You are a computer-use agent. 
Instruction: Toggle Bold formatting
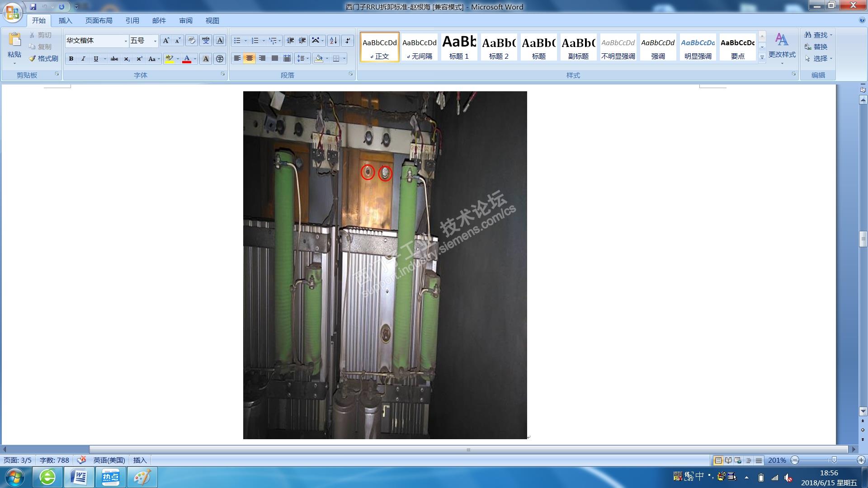point(71,59)
